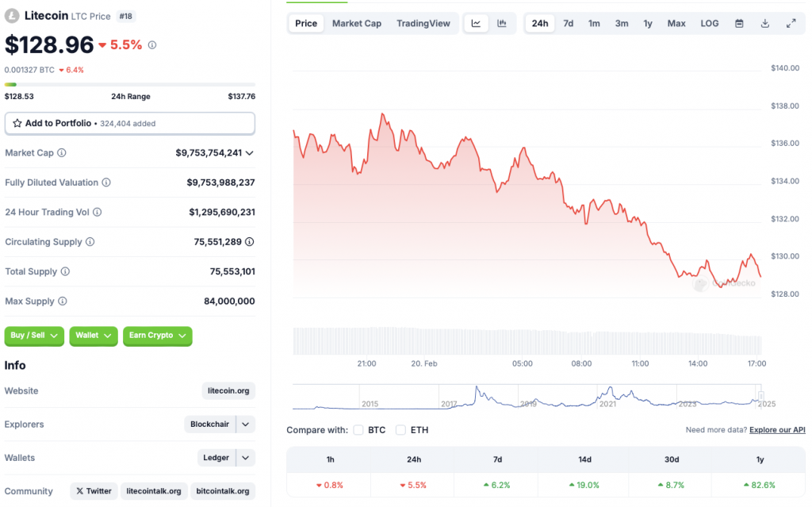Open the litecoin.org website link
The image size is (812, 507).
point(228,391)
